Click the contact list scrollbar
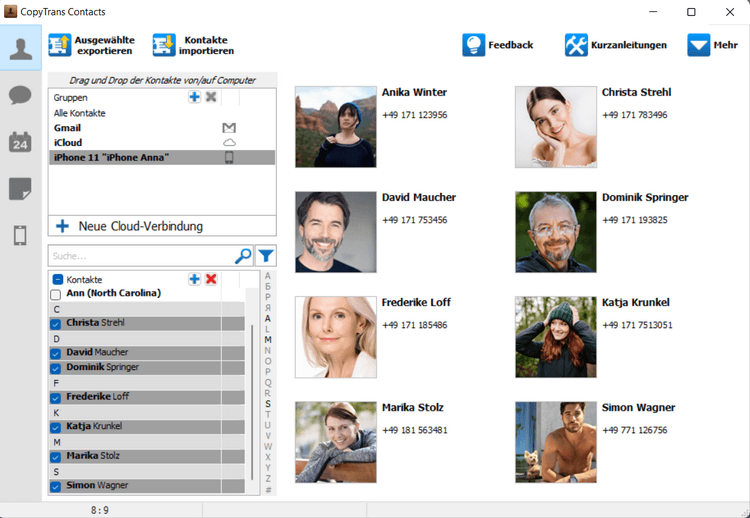The width and height of the screenshot is (750, 518). pos(252,402)
